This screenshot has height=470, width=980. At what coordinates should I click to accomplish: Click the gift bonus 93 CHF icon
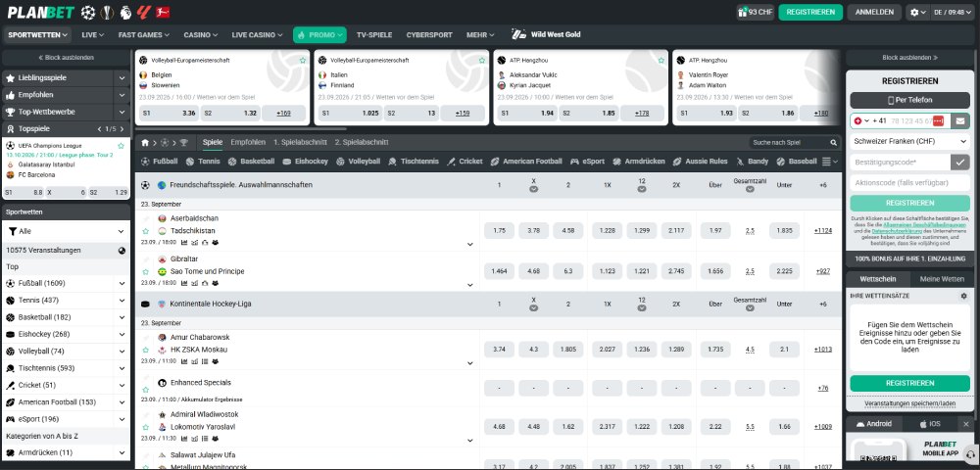coord(755,12)
